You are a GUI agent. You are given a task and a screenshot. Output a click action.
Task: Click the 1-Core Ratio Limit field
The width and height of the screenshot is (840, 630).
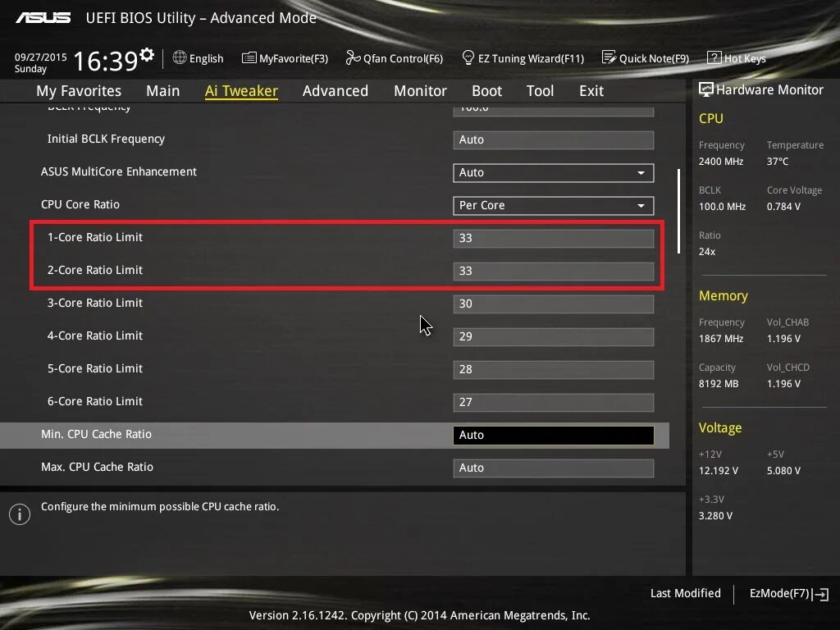(554, 239)
